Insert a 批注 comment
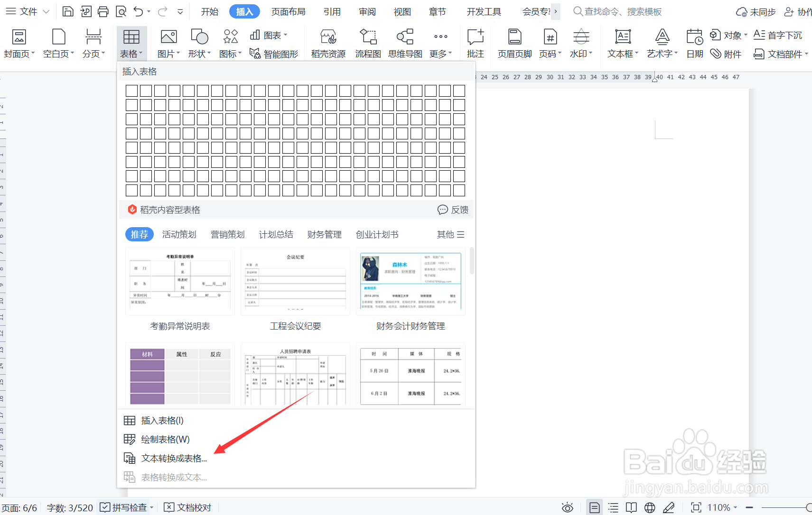The width and height of the screenshot is (812, 515). tap(475, 43)
